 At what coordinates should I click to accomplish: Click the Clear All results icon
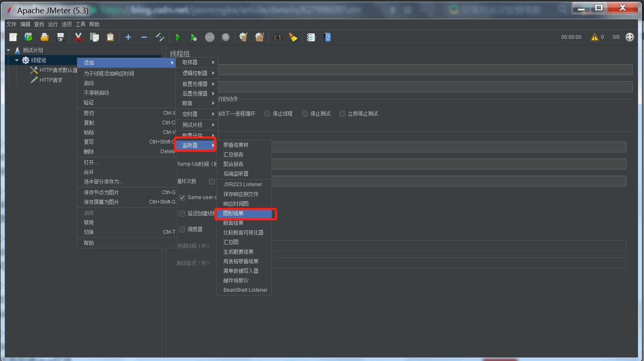click(260, 38)
